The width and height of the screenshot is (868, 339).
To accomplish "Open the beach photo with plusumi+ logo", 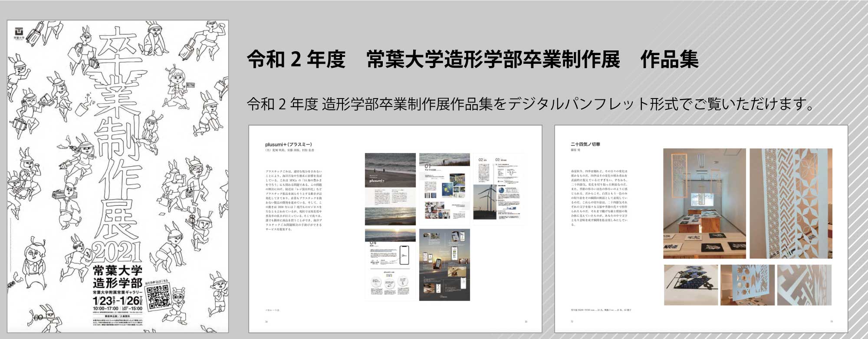I will tap(390, 189).
